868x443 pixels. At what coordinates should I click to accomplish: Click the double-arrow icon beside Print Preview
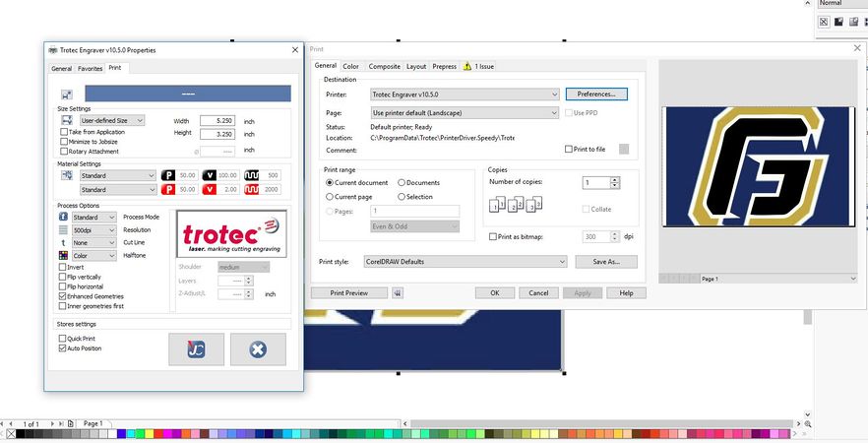coord(397,293)
